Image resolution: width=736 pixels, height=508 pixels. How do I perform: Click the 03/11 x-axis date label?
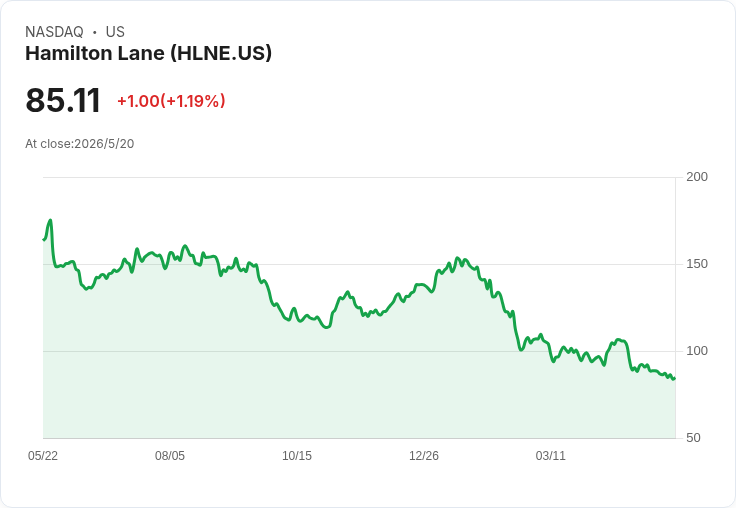point(551,455)
